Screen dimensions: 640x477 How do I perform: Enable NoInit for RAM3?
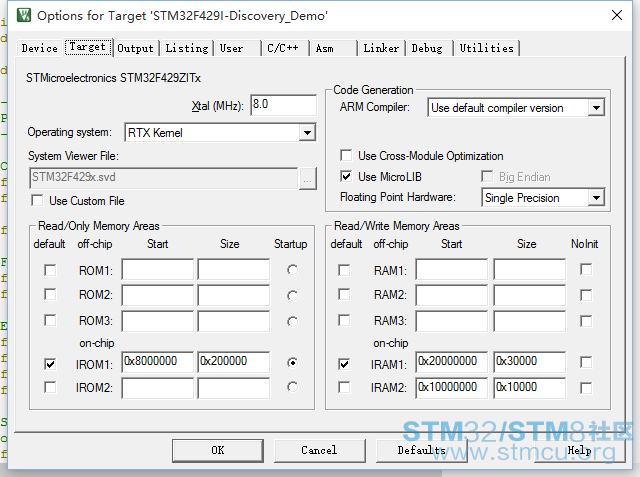586,321
